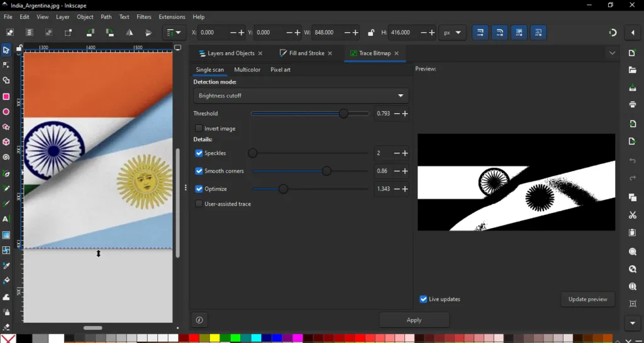Click Select all in all layers icon

click(29, 33)
